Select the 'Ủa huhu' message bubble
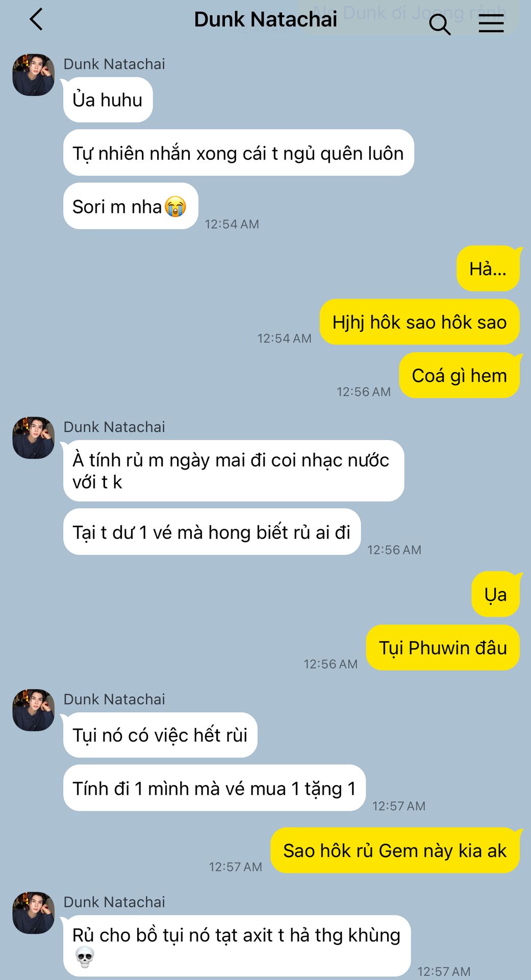 [108, 100]
